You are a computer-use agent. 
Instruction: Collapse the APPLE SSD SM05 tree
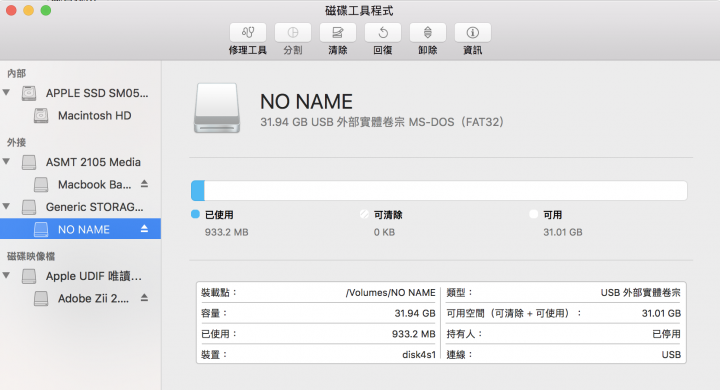6,92
